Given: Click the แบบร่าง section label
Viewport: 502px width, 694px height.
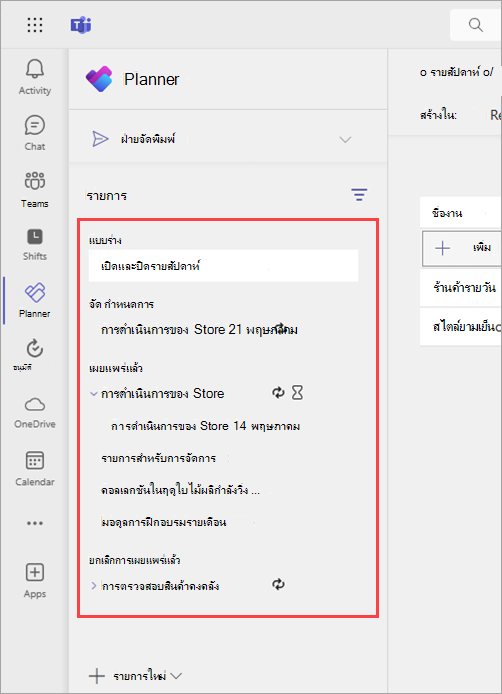Looking at the screenshot, I should (x=105, y=240).
